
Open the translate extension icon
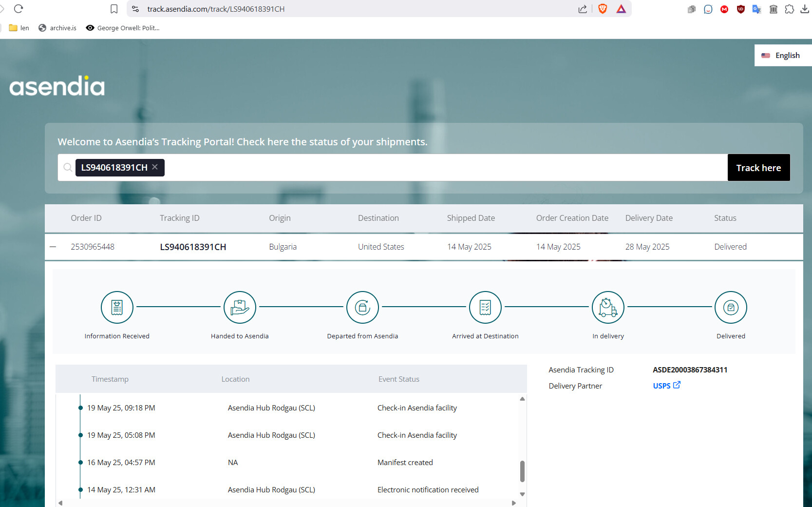pyautogui.click(x=756, y=9)
